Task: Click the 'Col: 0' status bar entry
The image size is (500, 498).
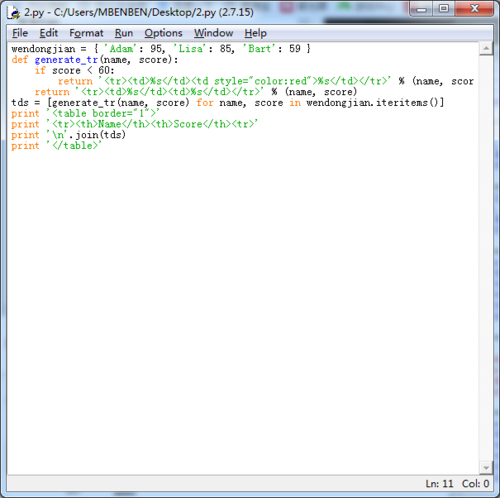Action: 475,484
